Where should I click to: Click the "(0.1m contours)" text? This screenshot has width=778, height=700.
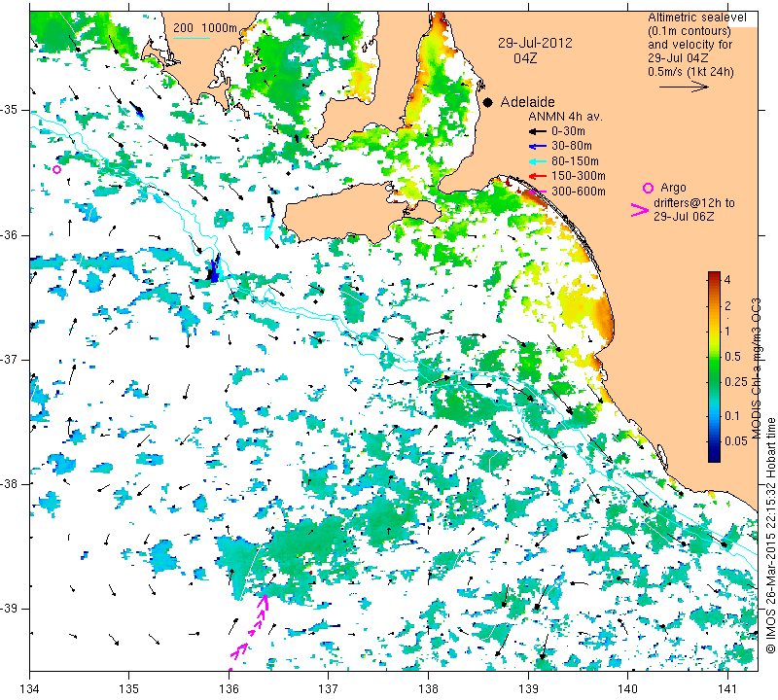[690, 31]
